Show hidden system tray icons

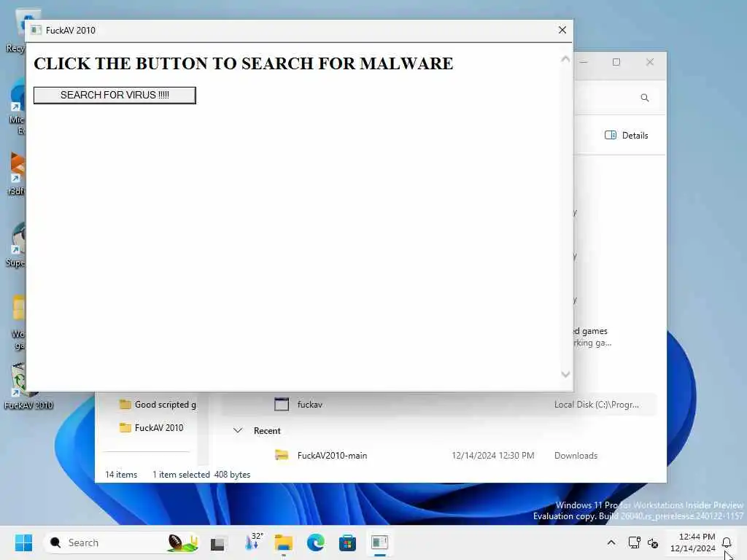(x=611, y=542)
